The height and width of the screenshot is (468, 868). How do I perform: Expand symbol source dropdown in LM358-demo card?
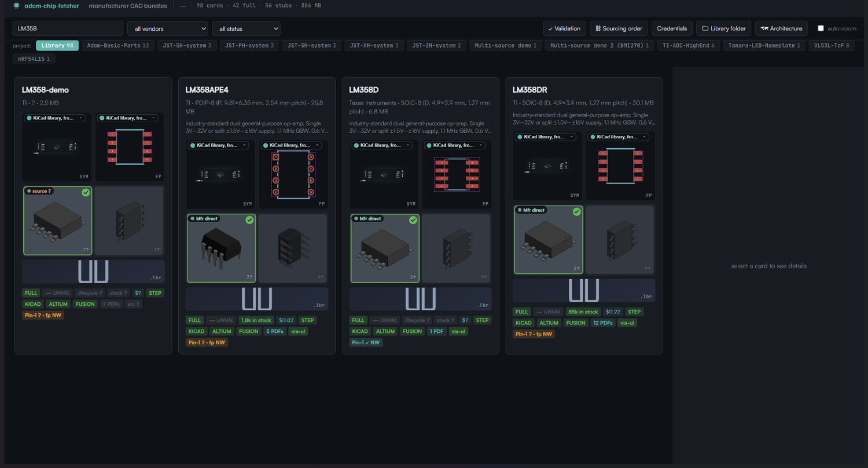point(55,118)
